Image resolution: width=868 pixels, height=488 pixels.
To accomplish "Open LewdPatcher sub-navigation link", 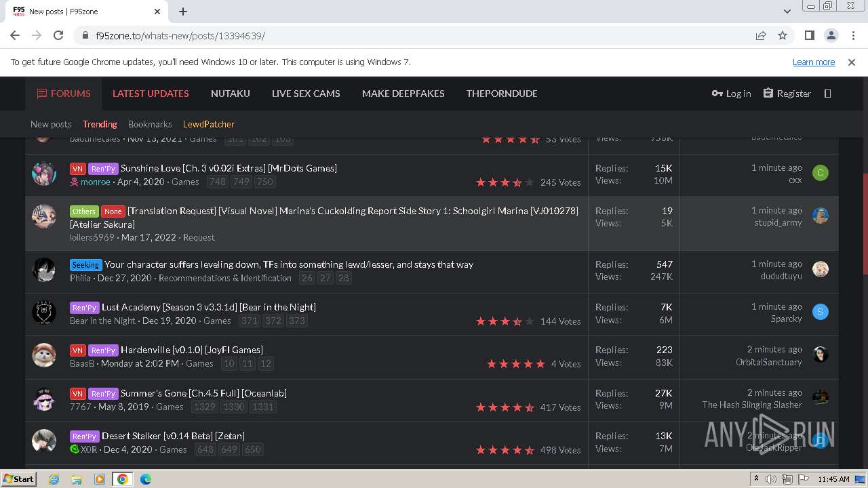I will pos(209,124).
